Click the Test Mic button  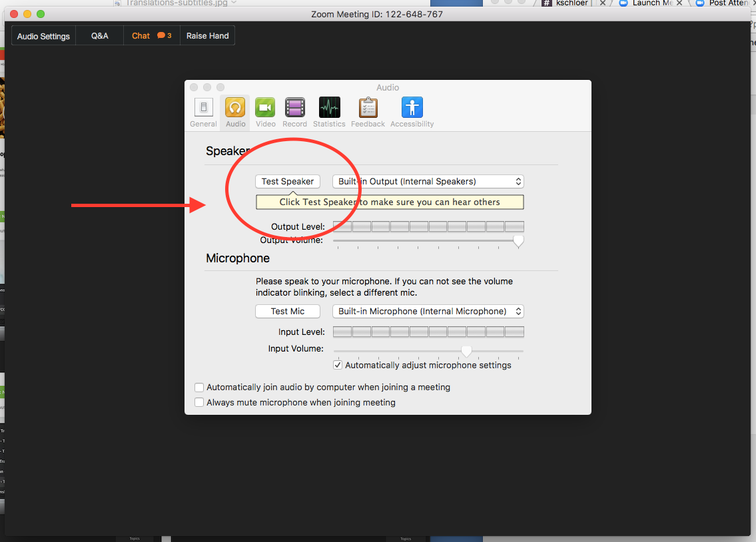[287, 311]
